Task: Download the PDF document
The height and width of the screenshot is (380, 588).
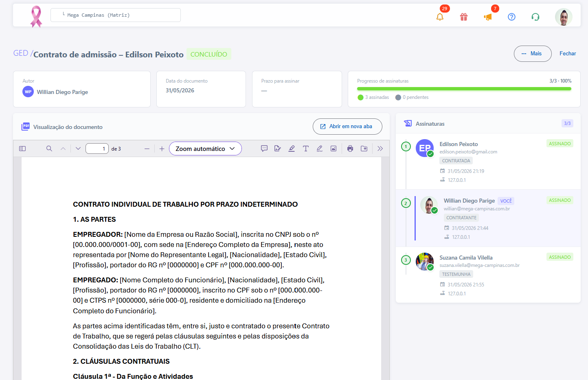Action: 364,149
